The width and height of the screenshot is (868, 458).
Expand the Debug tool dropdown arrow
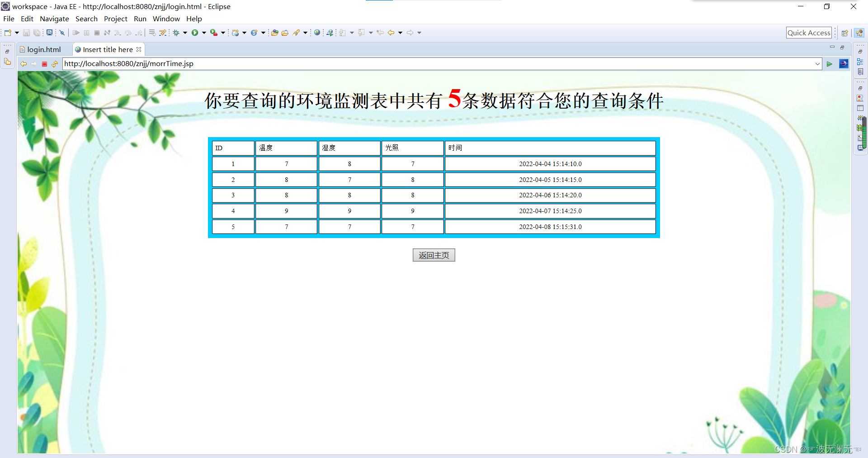click(184, 33)
